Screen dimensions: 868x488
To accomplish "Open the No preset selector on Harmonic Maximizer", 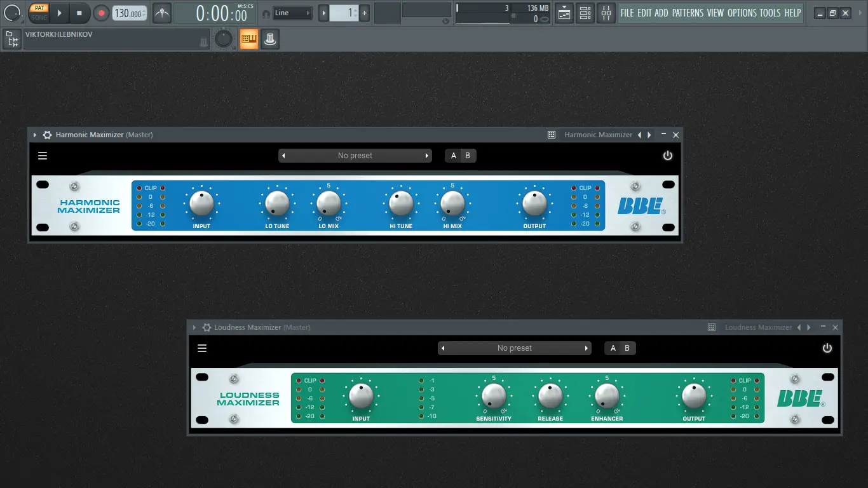I will coord(354,155).
